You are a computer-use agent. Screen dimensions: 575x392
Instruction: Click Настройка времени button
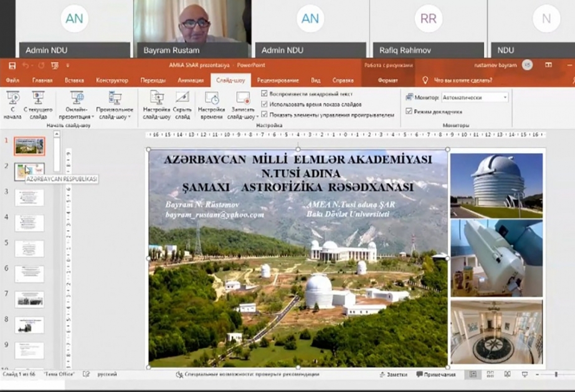pos(212,106)
